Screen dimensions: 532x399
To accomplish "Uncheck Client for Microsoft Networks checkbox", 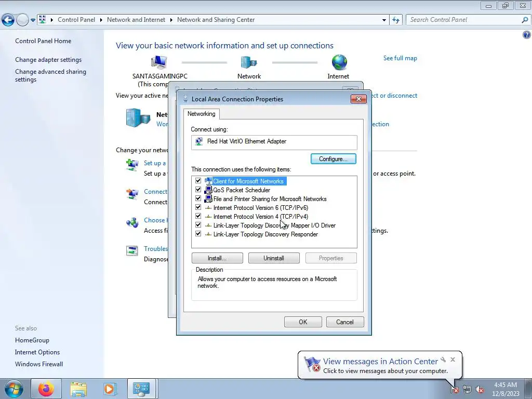I will click(198, 181).
